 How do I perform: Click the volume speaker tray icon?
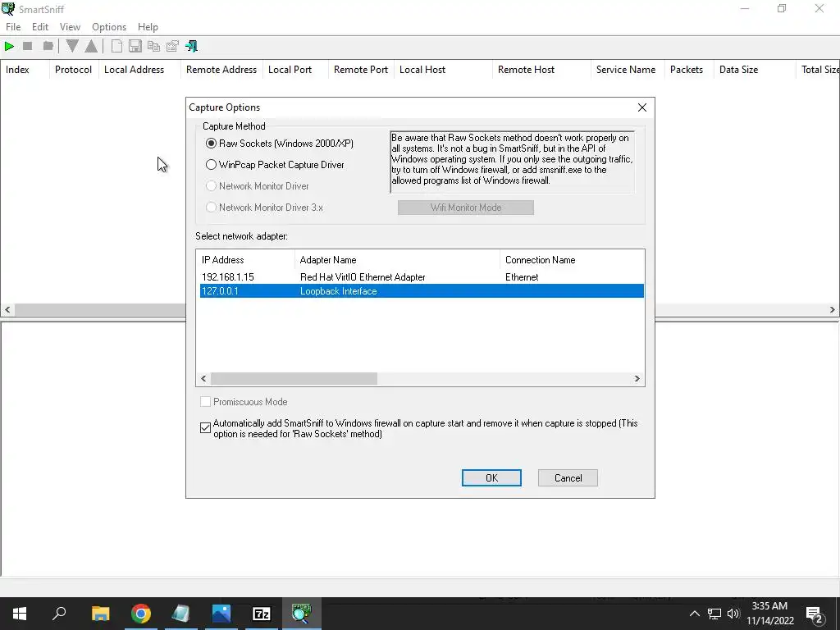[x=733, y=614]
